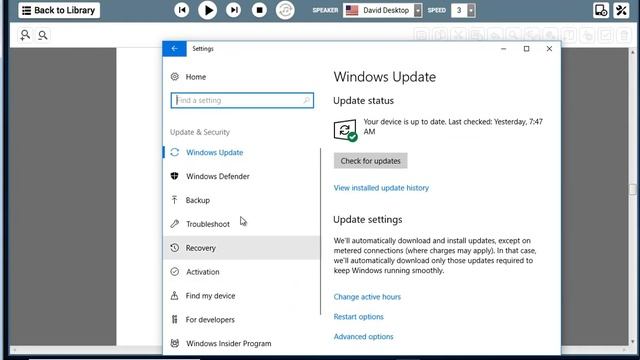Click the Troubleshoot wrench icon
This screenshot has height=360, width=640.
point(175,224)
